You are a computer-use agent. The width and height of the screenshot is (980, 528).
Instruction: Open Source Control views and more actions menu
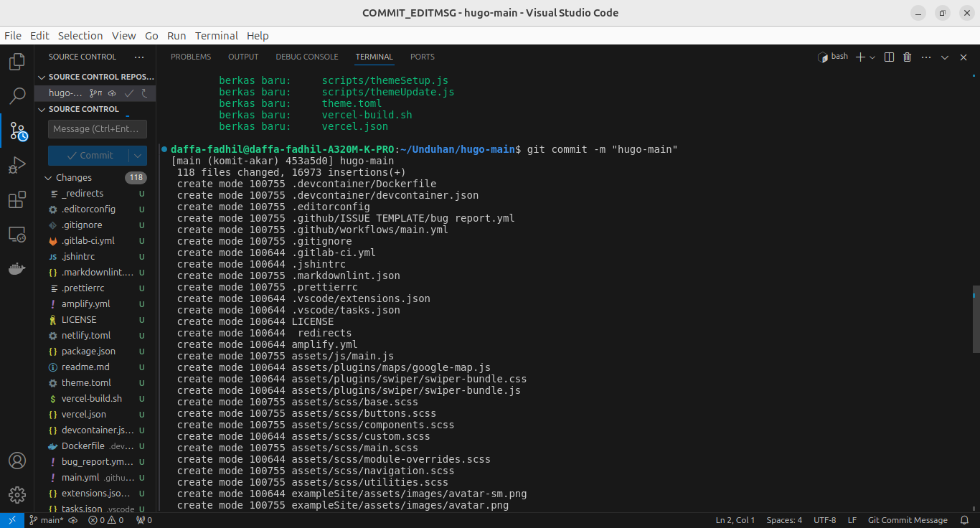click(x=139, y=57)
